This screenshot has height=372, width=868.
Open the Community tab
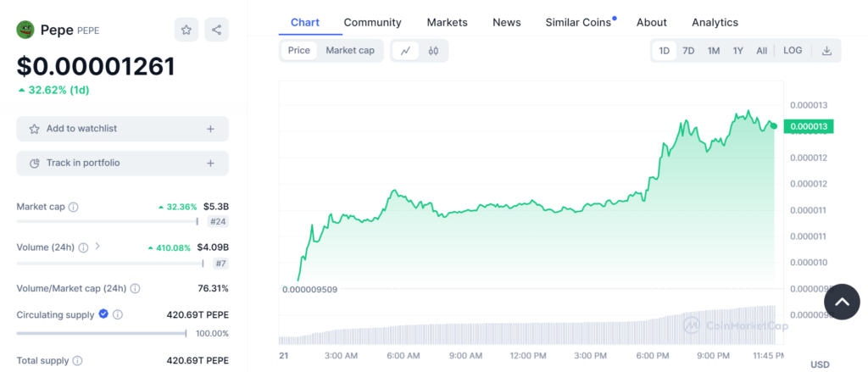click(x=373, y=22)
